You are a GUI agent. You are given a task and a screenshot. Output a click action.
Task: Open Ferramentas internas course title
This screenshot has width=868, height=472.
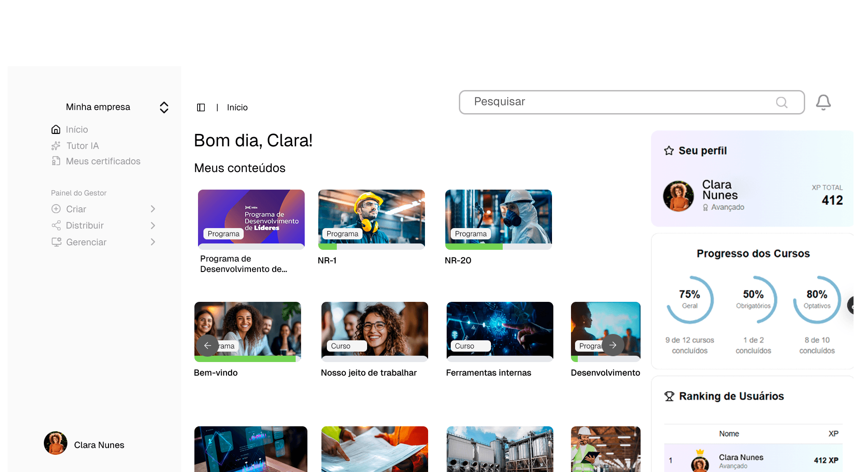489,372
